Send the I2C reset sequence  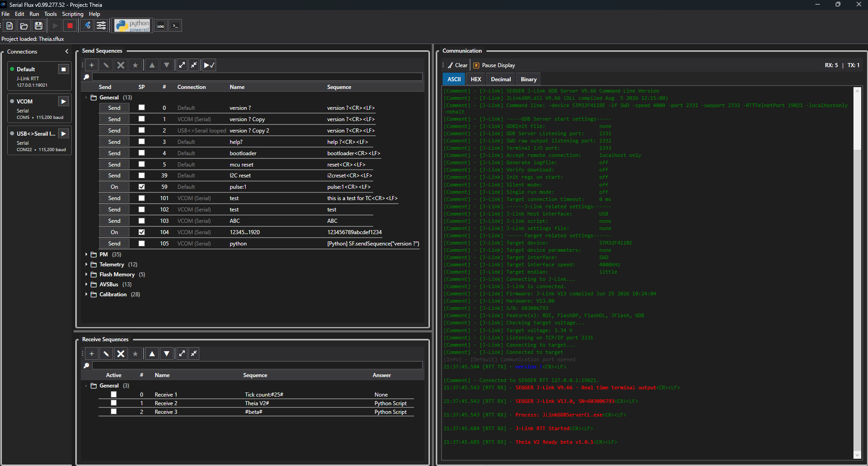coord(114,176)
